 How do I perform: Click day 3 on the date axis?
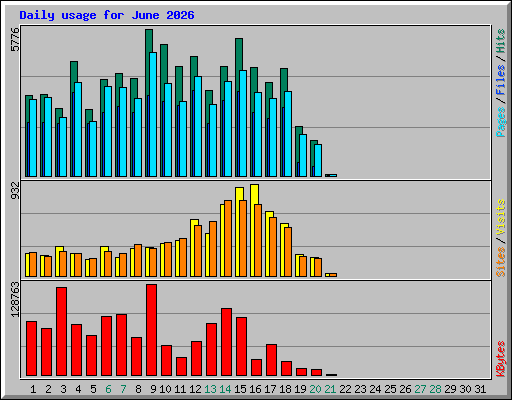coord(63,389)
